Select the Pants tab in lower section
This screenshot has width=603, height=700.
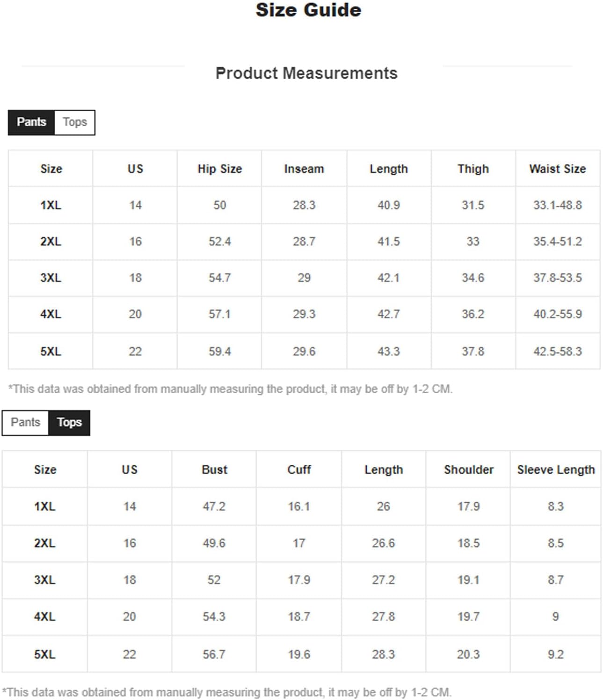(25, 423)
